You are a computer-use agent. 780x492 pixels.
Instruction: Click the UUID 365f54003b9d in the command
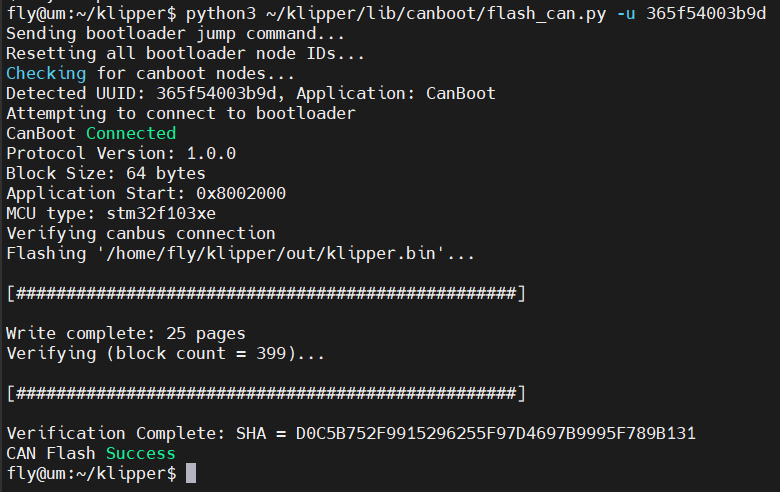[x=706, y=13]
